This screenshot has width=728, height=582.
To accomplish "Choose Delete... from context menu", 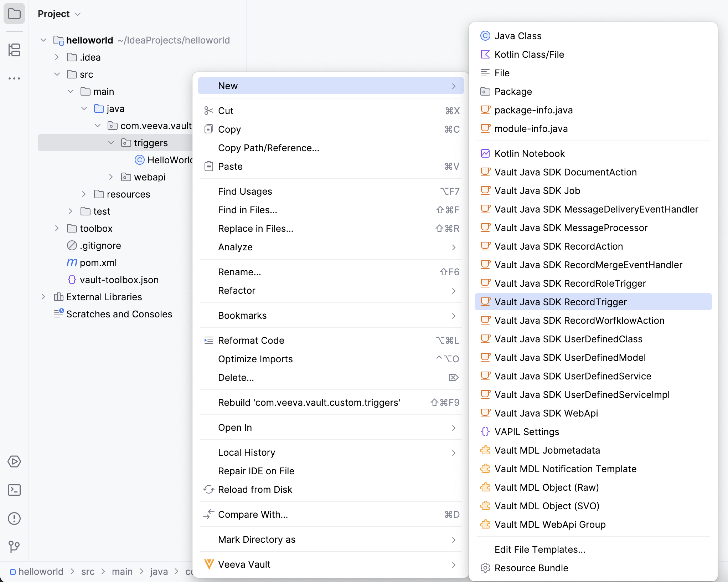I will click(331, 378).
